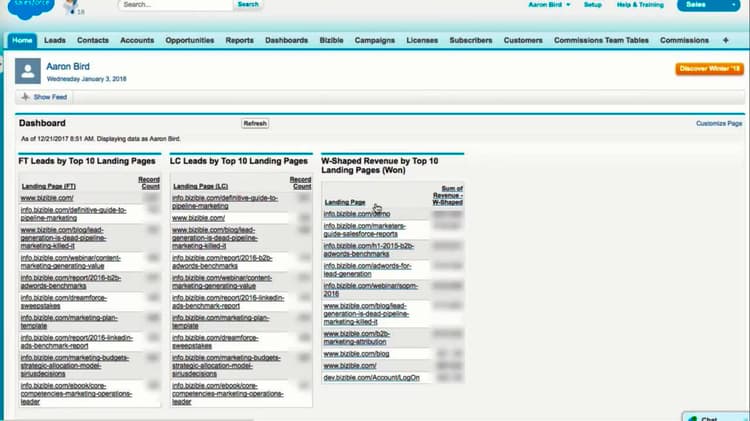Open www.bizible.com/blog link
This screenshot has width=750, height=421.
point(356,354)
